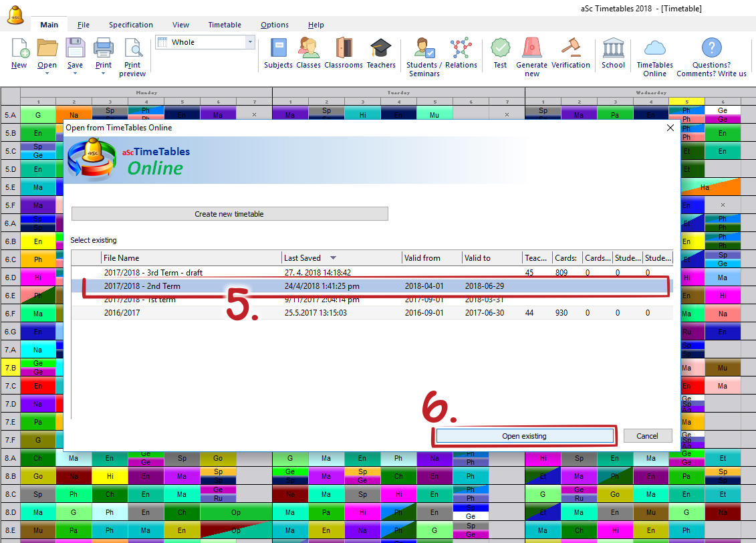Expand the Open button dropdown arrow

(47, 73)
